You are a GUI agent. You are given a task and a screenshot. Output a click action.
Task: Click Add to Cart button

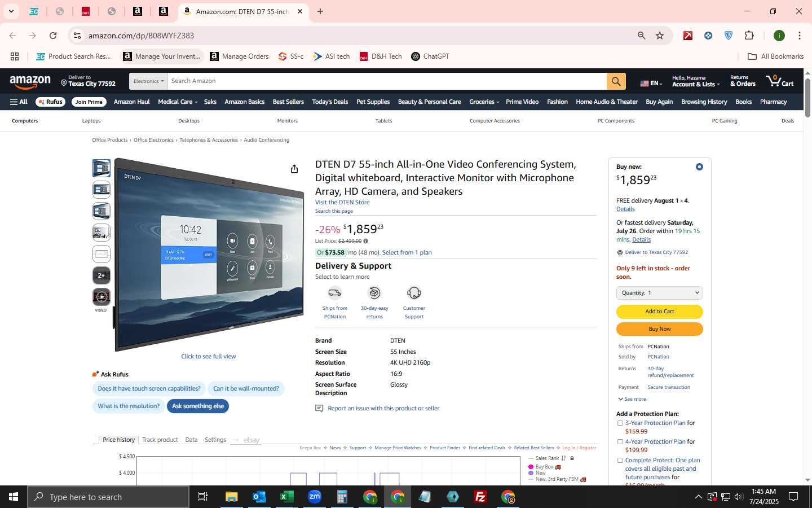660,312
